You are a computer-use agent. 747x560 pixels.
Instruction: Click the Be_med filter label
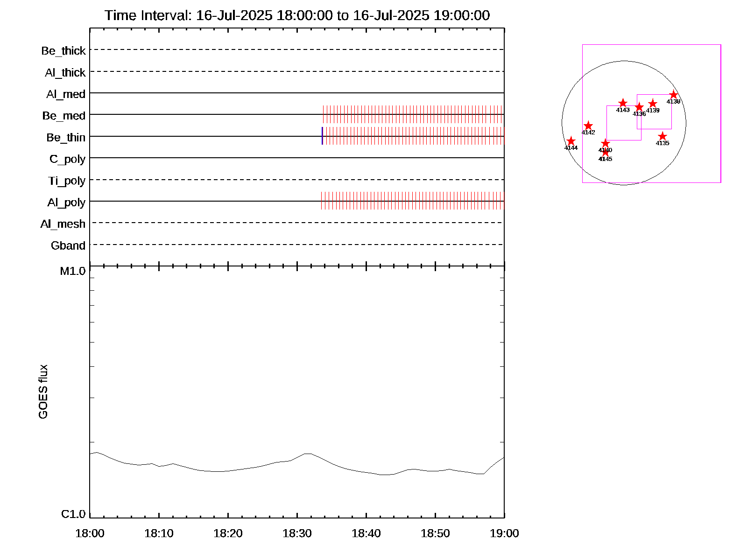[64, 116]
